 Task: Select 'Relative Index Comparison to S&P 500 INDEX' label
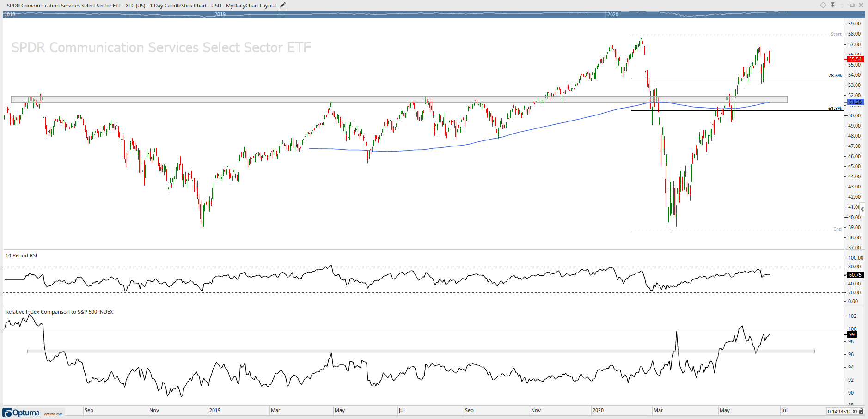tap(59, 312)
